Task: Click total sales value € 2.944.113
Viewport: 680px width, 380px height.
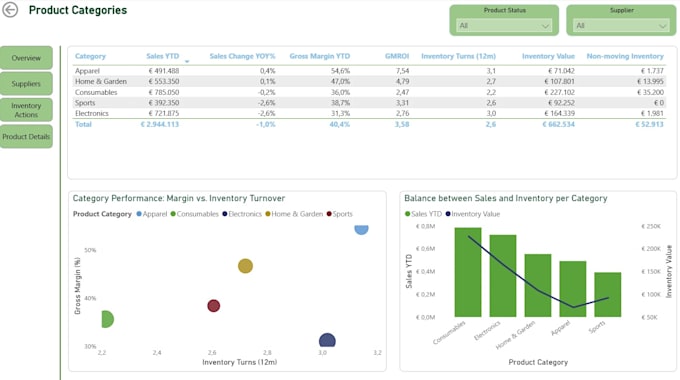Action: tap(160, 124)
